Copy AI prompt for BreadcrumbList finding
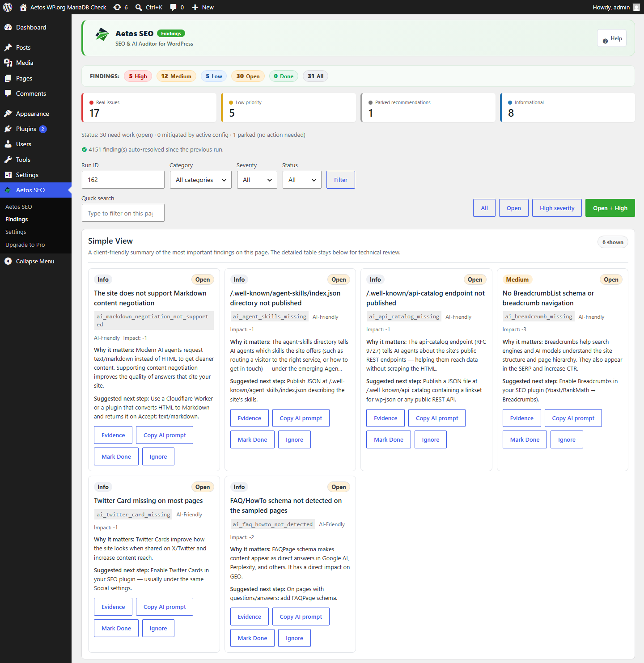 click(x=573, y=418)
